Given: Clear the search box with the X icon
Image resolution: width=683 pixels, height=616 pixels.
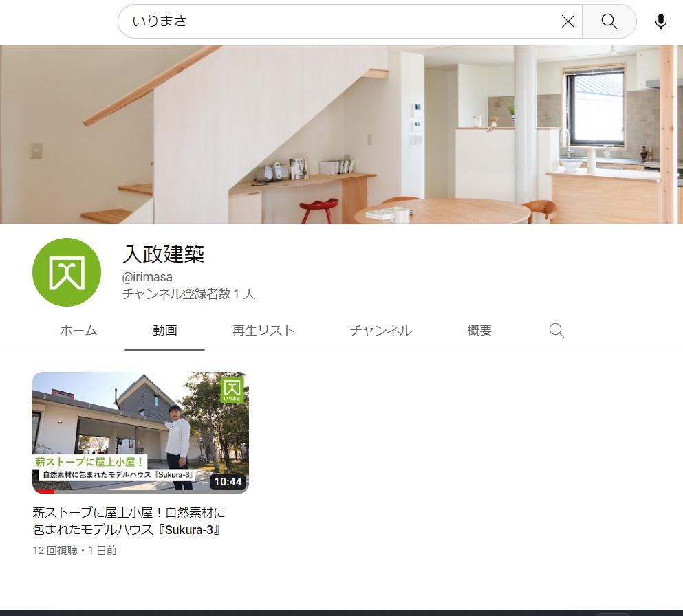Looking at the screenshot, I should (567, 21).
